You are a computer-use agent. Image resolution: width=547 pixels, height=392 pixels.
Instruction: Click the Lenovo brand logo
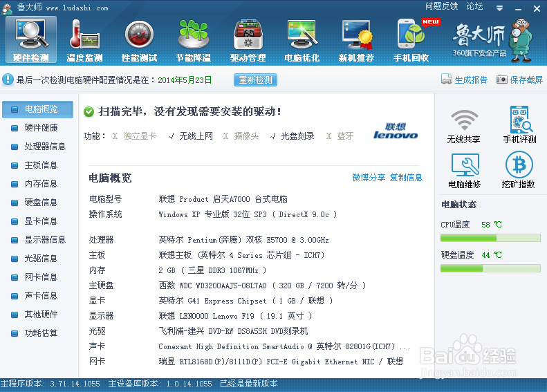[x=396, y=131]
